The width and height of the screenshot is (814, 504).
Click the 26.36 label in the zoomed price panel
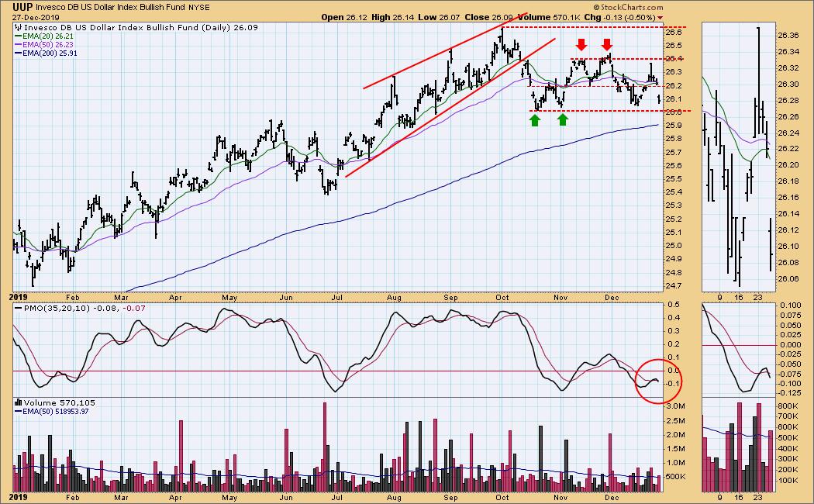[788, 36]
